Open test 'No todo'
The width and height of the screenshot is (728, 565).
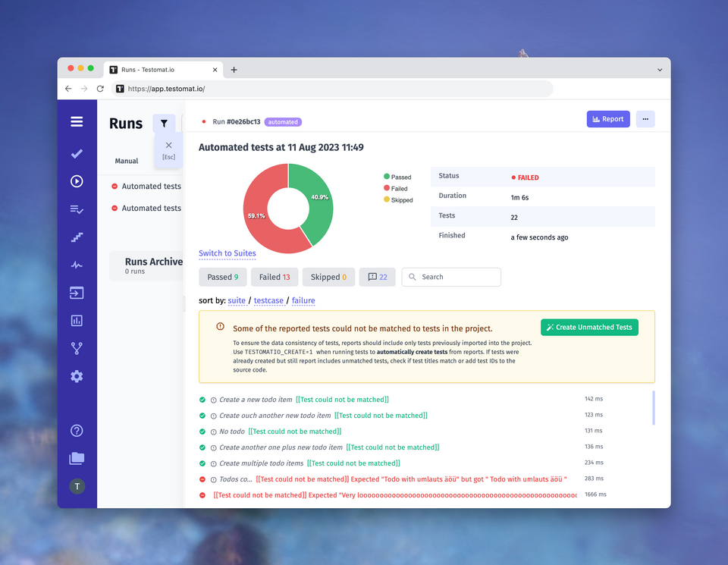232,432
